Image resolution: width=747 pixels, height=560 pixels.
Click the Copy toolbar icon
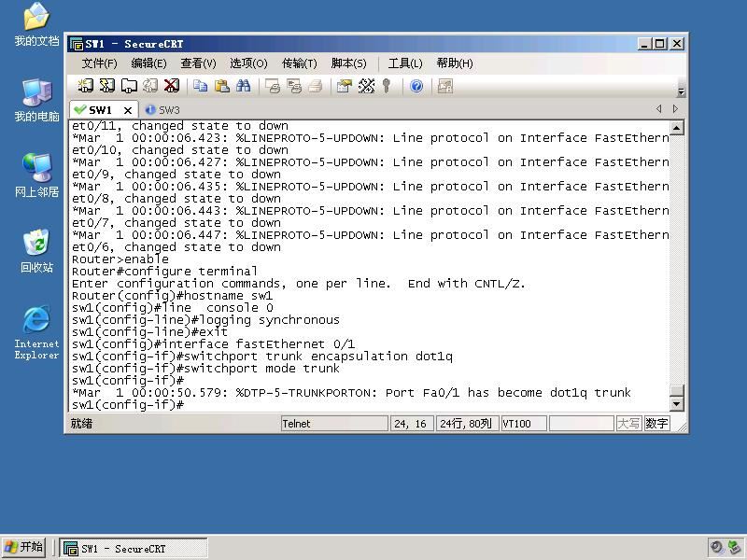point(201,86)
